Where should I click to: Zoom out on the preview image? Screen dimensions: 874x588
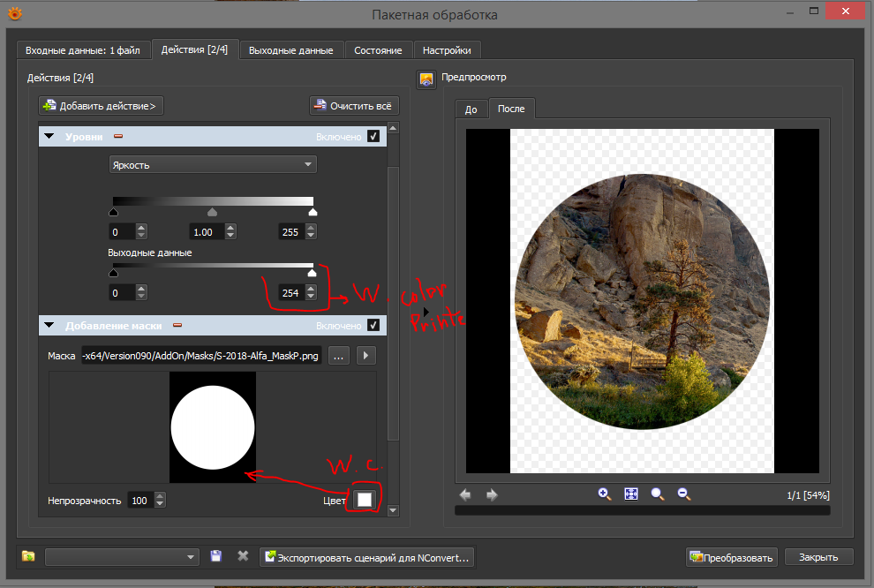[x=683, y=494]
